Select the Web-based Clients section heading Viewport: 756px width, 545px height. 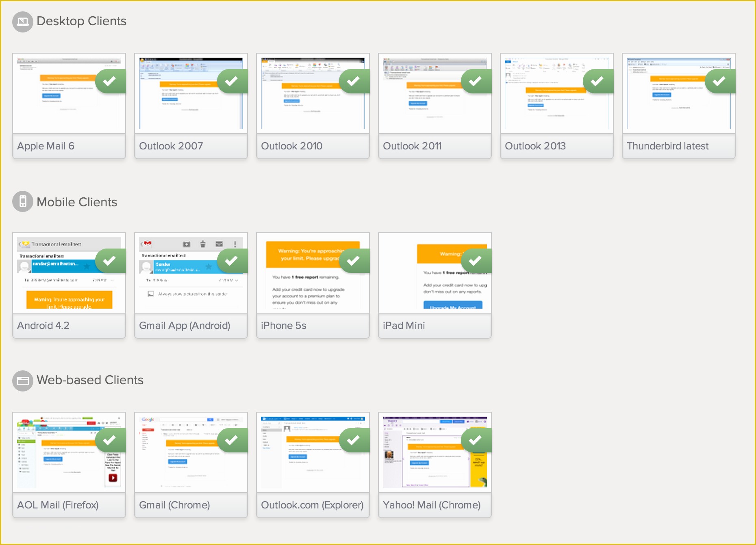pos(90,380)
